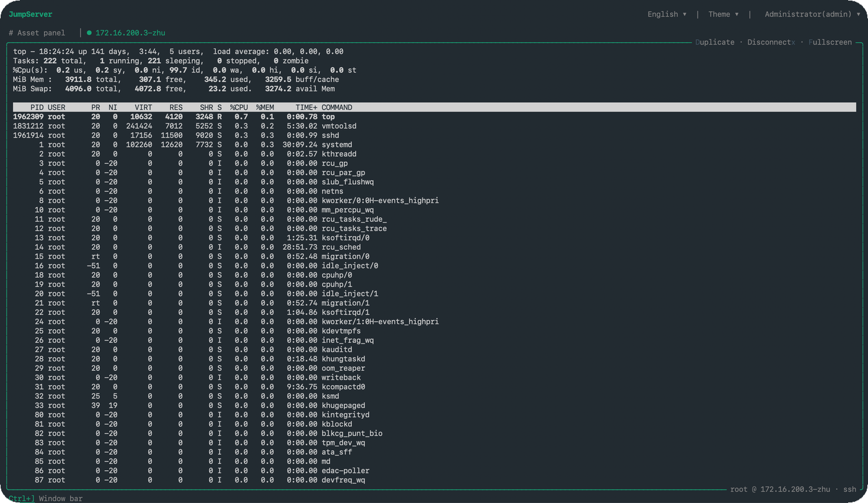Open the Asset panel
The width and height of the screenshot is (868, 503).
pyautogui.click(x=37, y=33)
